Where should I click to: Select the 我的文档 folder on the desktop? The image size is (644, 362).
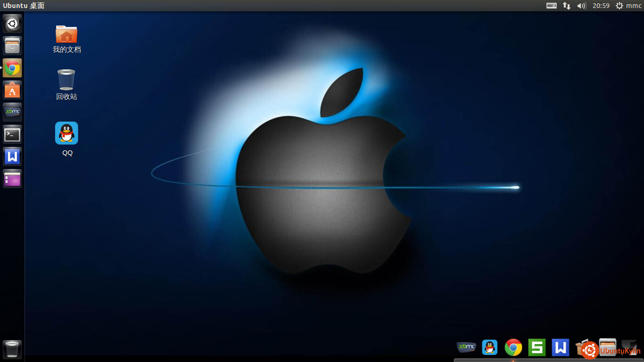point(66,34)
